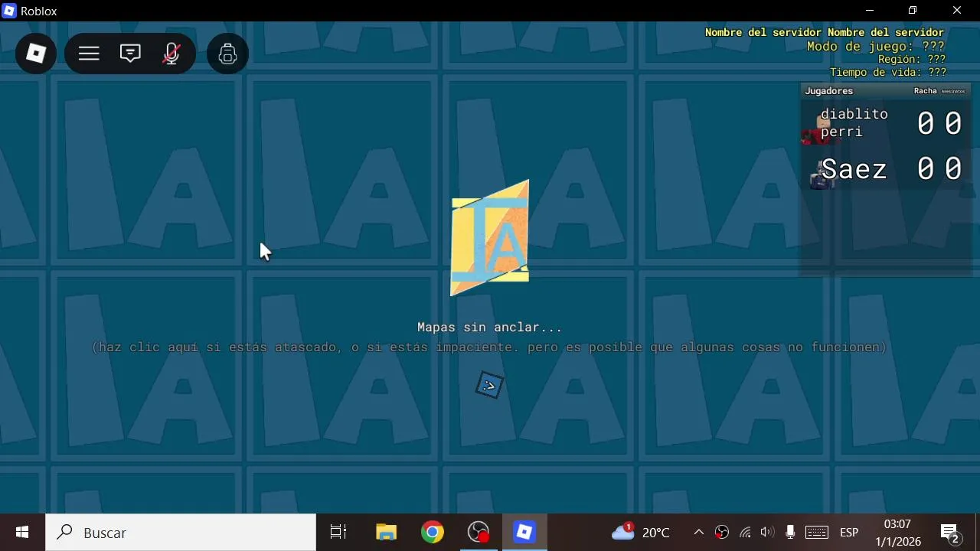Click 'Tiempo de vida: ???' text
This screenshot has height=551, width=980.
click(x=888, y=72)
